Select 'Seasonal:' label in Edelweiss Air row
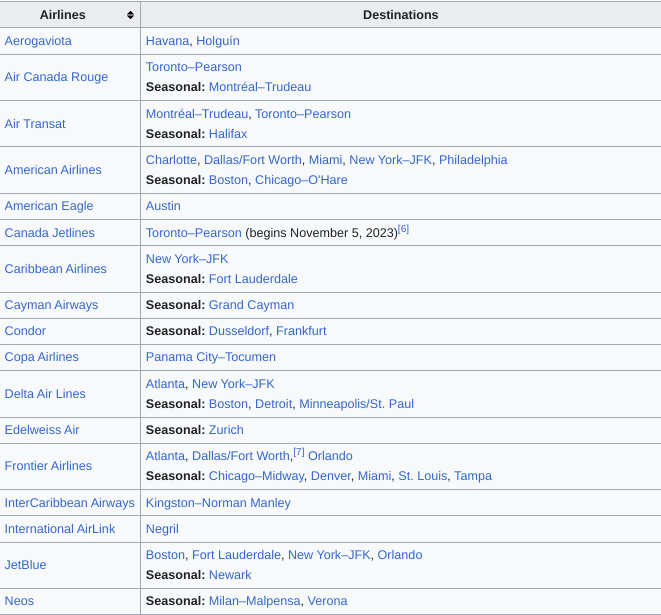Viewport: 661px width, 615px height. (x=175, y=430)
